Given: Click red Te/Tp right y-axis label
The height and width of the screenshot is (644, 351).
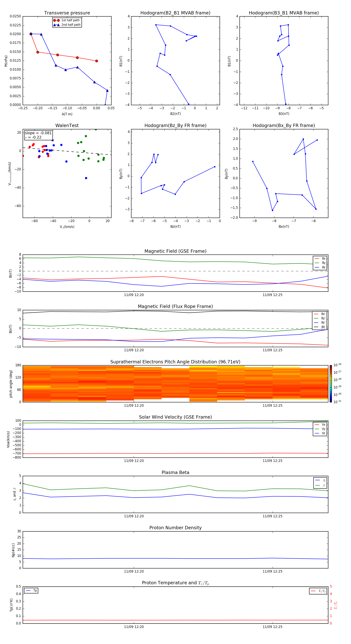Looking at the screenshot, I should pos(336,605).
